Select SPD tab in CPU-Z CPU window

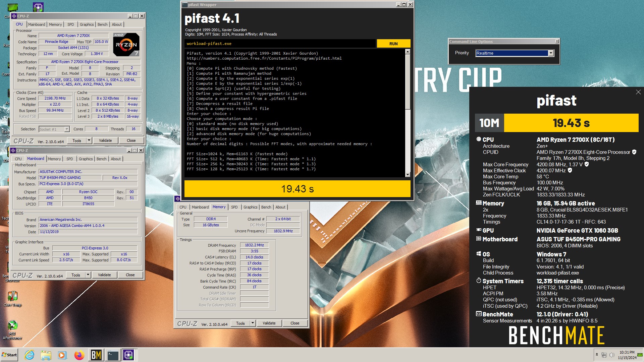(x=70, y=24)
